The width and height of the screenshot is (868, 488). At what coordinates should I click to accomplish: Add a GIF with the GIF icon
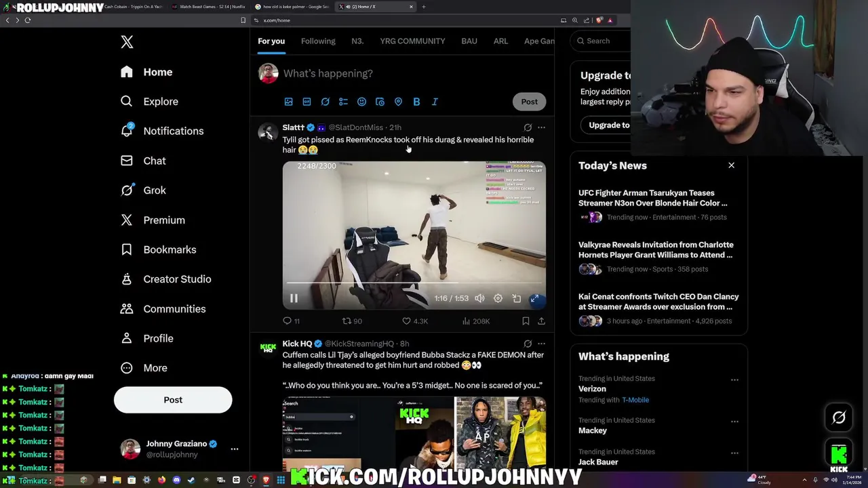pos(307,102)
